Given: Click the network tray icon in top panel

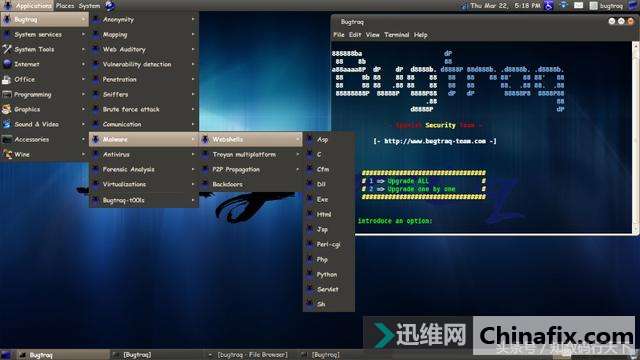Looking at the screenshot, I should (564, 6).
